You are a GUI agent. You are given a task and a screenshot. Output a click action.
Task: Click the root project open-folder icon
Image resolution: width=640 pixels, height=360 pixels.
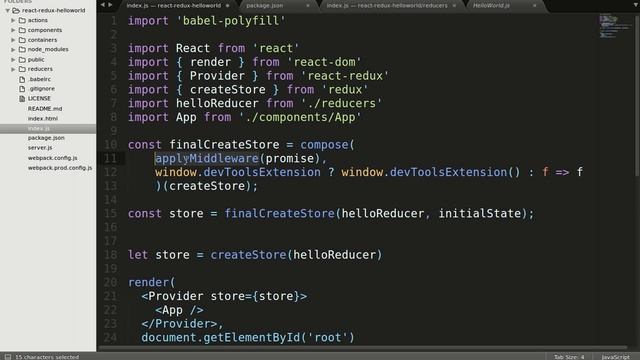coord(16,10)
